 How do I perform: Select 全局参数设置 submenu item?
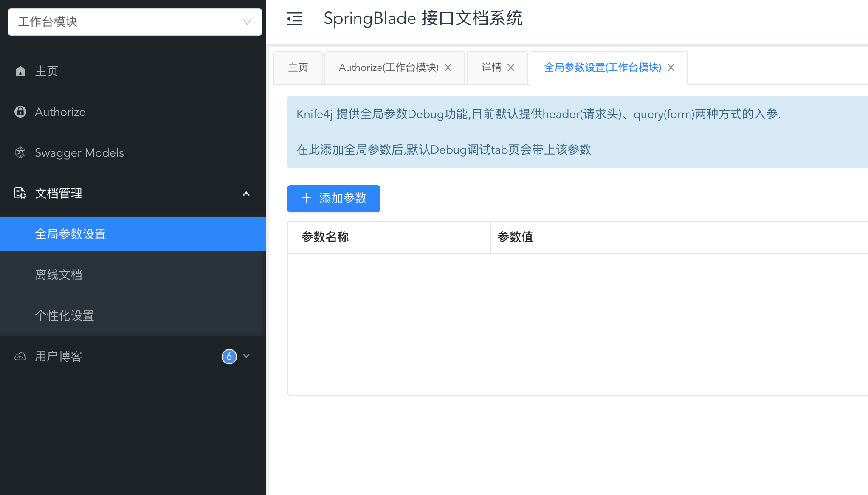pos(133,234)
